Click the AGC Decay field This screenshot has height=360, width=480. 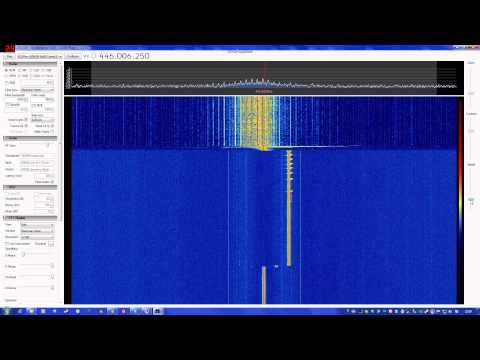44,205
